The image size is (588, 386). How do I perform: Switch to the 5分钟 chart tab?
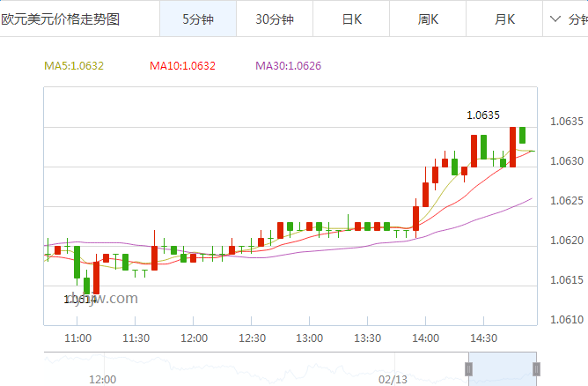point(197,19)
